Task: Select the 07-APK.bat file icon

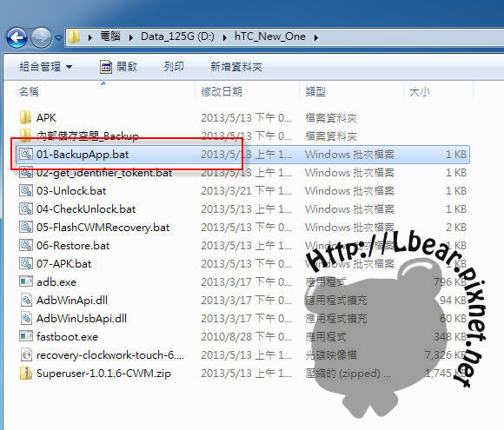Action: 26,263
